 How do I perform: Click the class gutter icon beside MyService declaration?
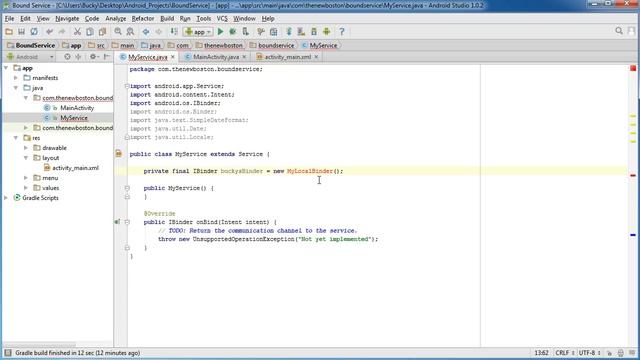(119, 154)
